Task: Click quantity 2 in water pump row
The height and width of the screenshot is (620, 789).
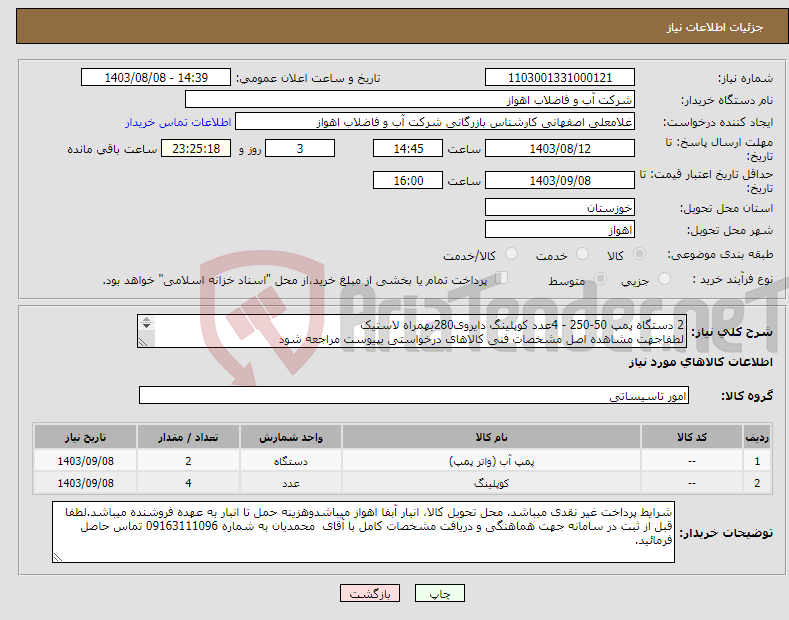Action: pos(188,461)
